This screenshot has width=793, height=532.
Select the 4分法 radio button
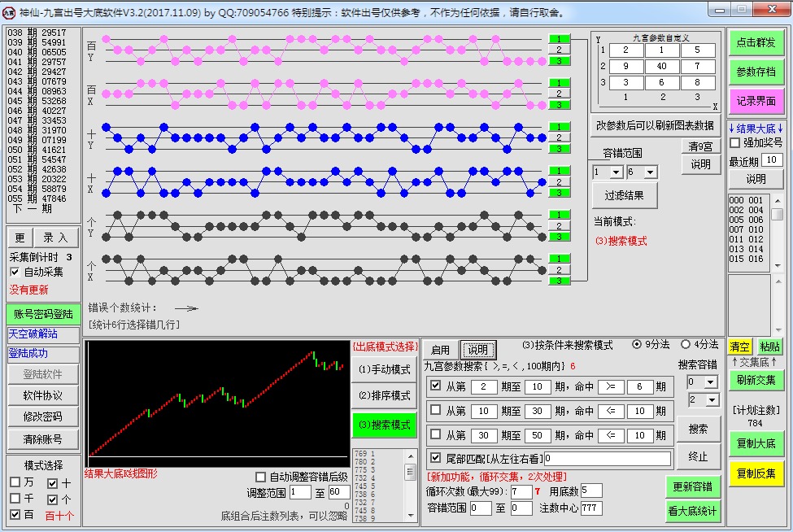[686, 344]
